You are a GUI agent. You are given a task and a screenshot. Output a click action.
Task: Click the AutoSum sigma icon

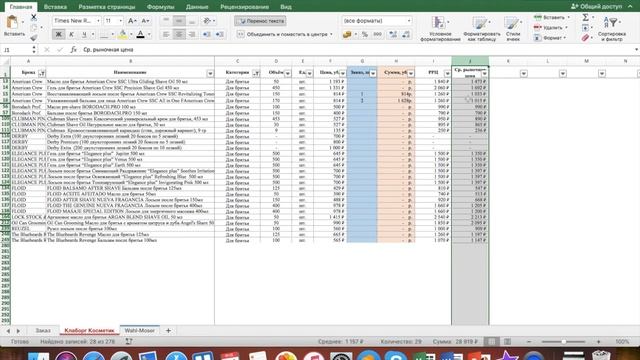coord(586,17)
